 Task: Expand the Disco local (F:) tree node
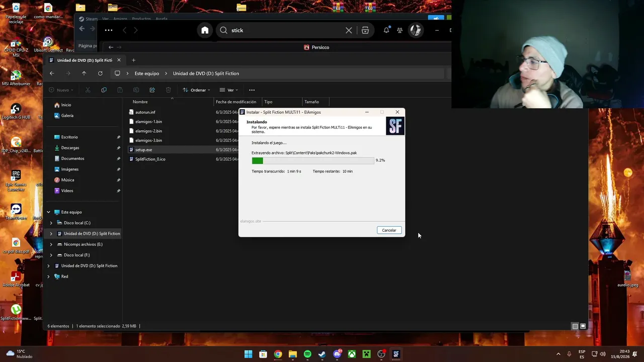click(51, 255)
